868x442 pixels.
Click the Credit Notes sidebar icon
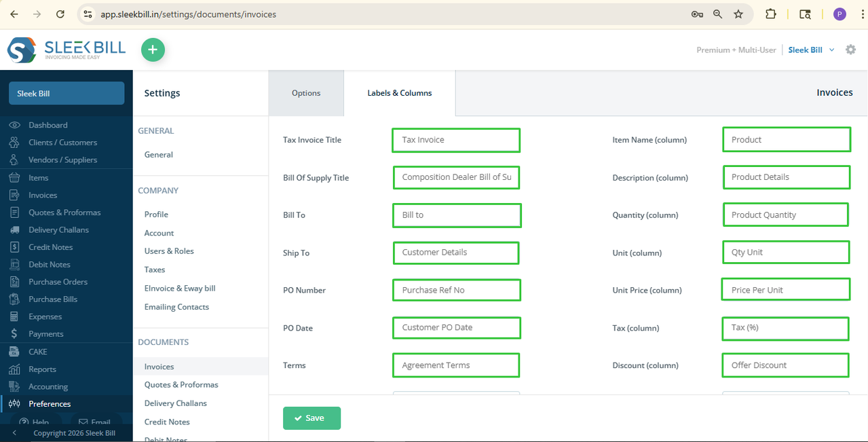[x=14, y=247]
